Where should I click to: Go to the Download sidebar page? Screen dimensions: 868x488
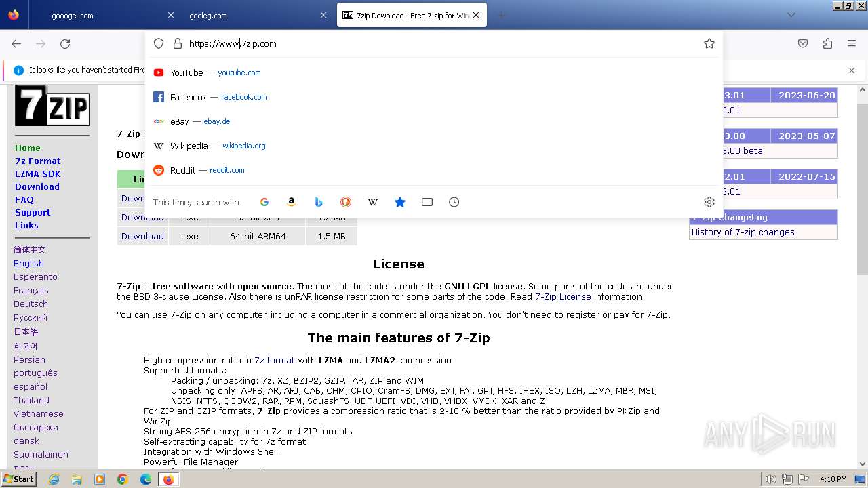(37, 186)
